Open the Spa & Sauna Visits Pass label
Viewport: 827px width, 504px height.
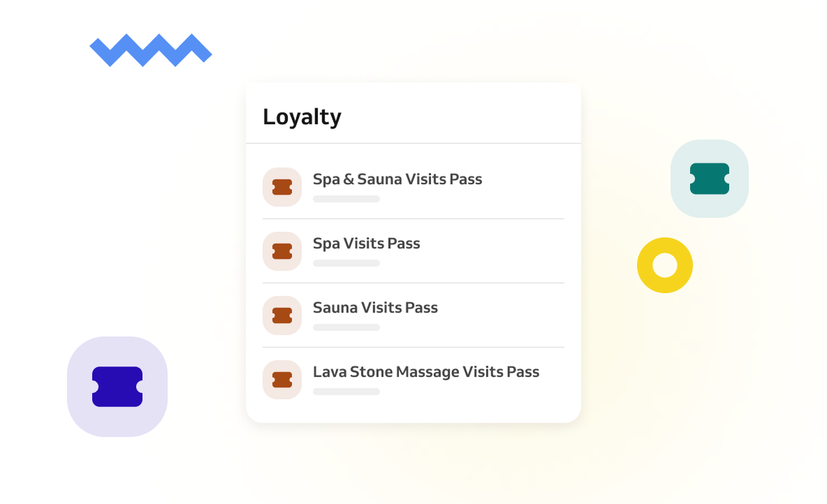point(397,179)
